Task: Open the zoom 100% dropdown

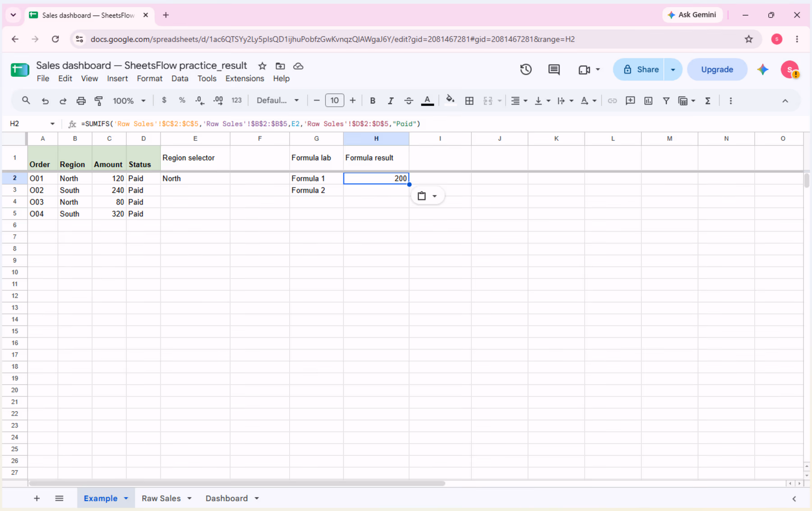Action: pyautogui.click(x=129, y=101)
